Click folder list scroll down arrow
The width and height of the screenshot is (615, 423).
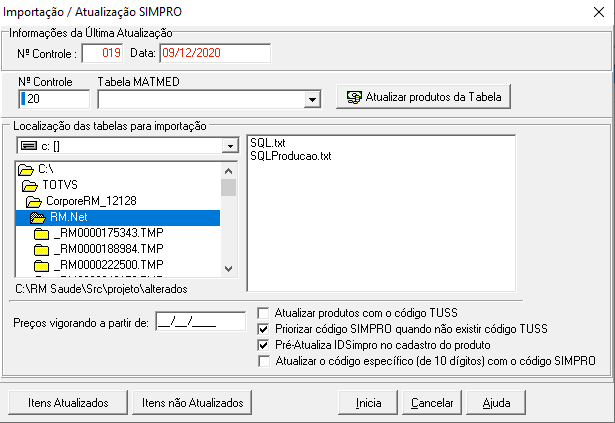(x=228, y=269)
